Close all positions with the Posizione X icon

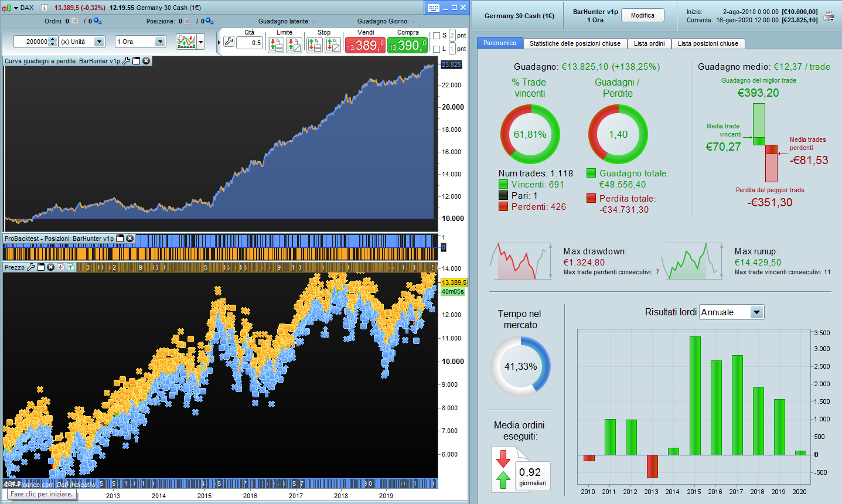pos(188,21)
